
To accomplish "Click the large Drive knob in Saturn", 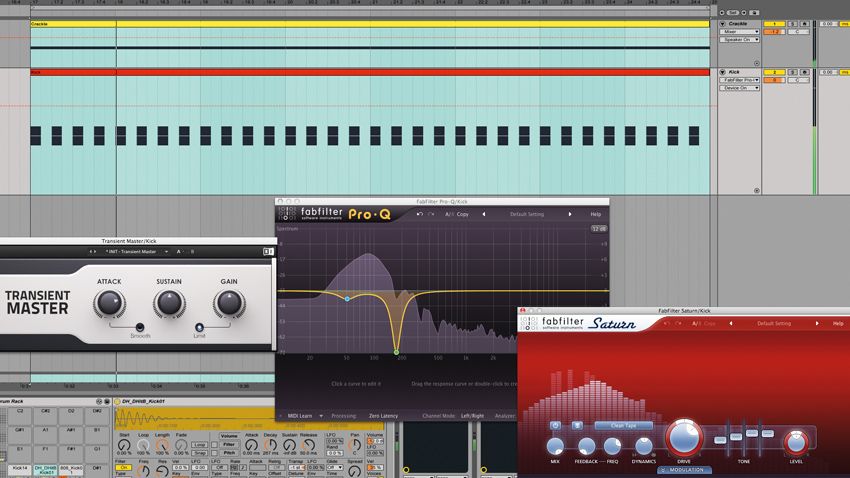I will point(684,437).
